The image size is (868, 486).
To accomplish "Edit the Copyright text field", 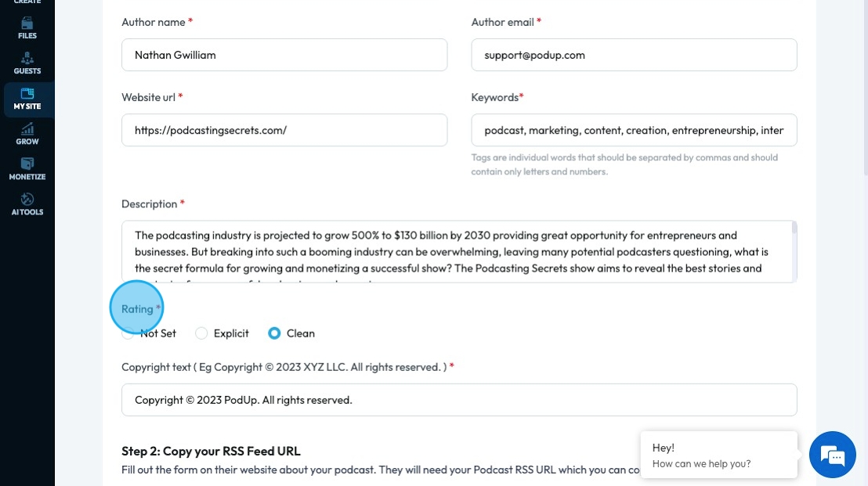I will [459, 400].
